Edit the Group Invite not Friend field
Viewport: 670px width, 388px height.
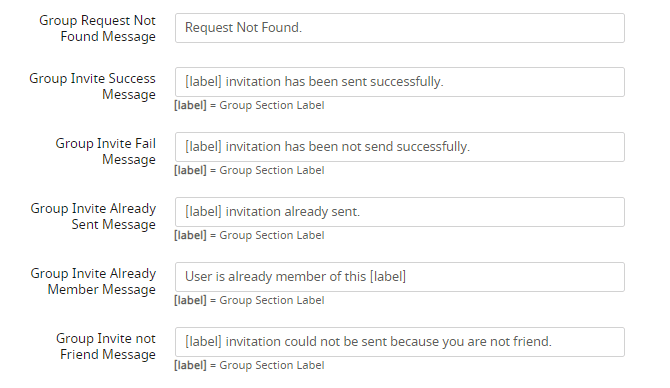pyautogui.click(x=400, y=342)
